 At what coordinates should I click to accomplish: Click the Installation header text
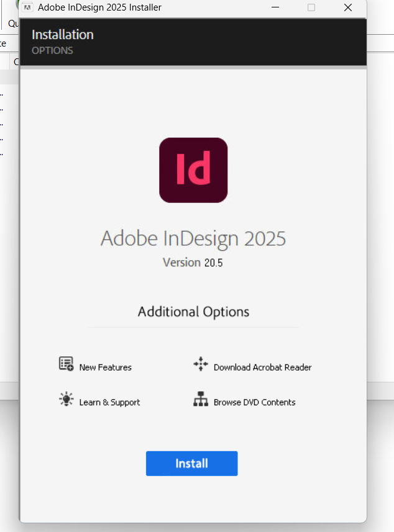tap(62, 35)
